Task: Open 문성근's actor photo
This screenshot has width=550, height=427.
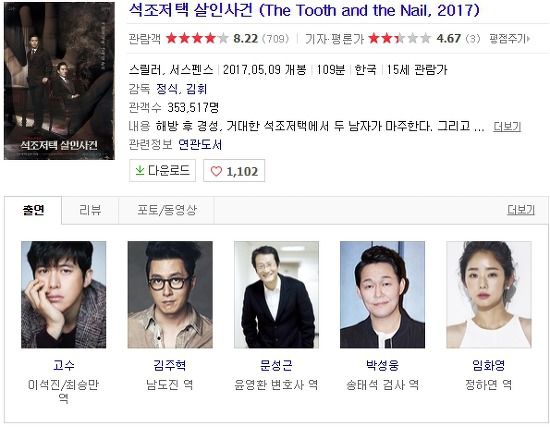Action: (276, 294)
